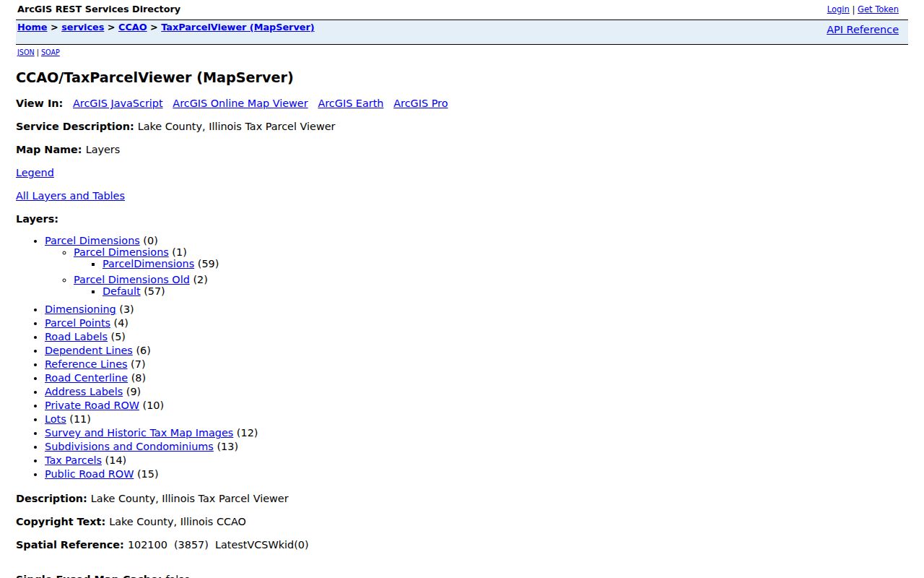This screenshot has width=924, height=578.
Task: Navigate to the CCAO folder breadcrumb
Action: pos(133,27)
